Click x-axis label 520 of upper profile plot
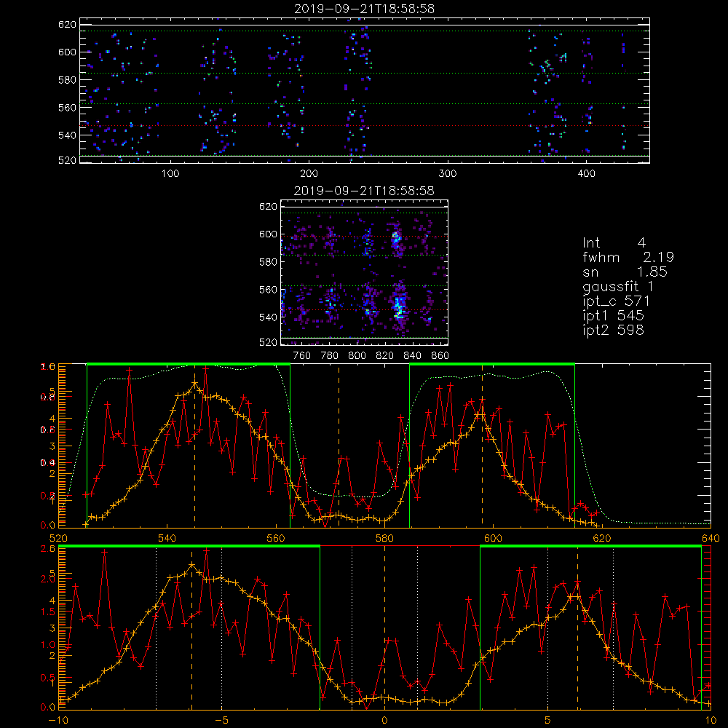Screen dimensions: 728x728 click(x=58, y=539)
